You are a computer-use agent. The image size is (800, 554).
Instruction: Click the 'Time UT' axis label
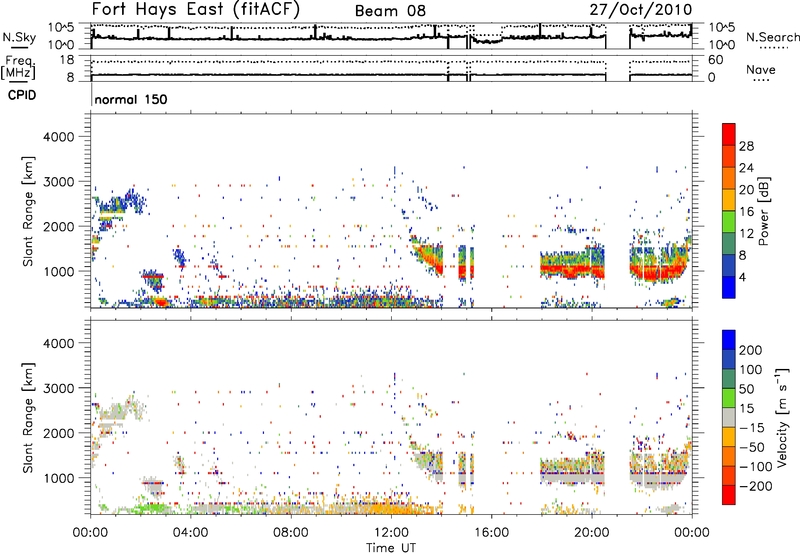click(x=391, y=548)
